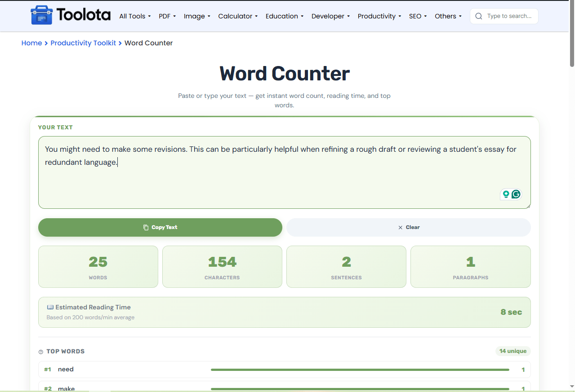
Task: Click the Word Counter page heading
Action: click(285, 74)
